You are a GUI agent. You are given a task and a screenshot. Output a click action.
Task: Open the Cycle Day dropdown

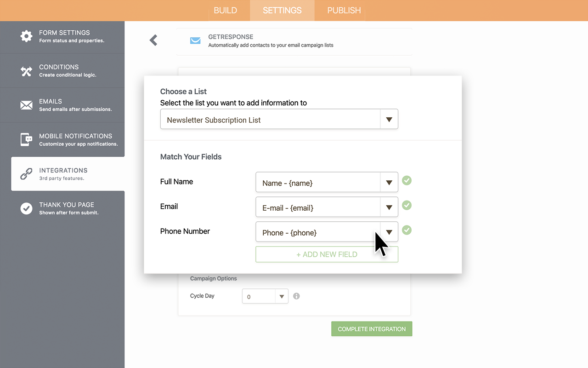[x=282, y=297]
